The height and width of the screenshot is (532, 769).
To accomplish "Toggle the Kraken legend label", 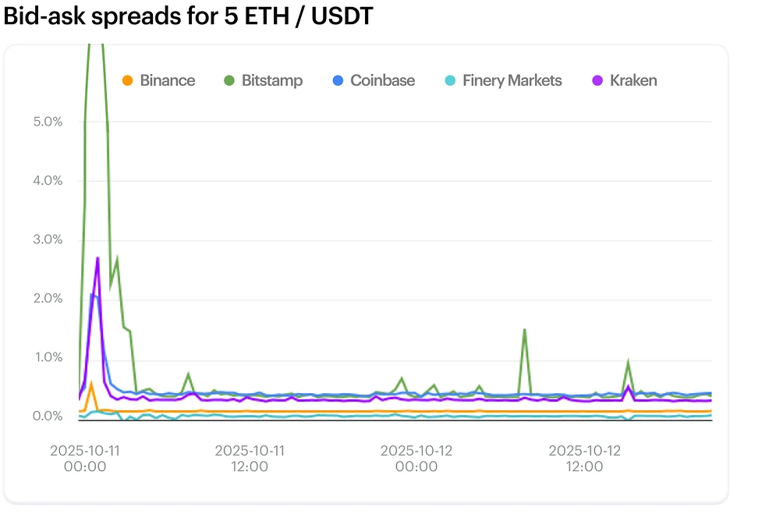I will (x=633, y=80).
